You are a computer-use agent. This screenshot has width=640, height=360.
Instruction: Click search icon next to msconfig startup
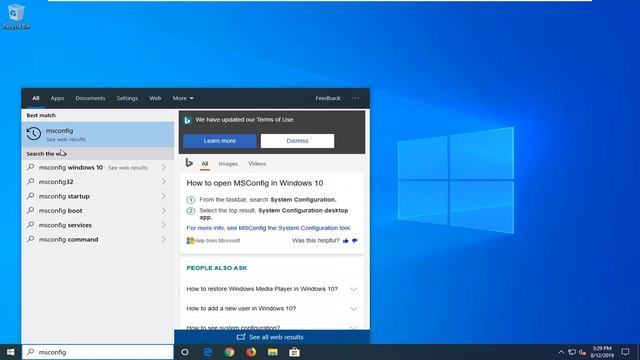pos(31,196)
